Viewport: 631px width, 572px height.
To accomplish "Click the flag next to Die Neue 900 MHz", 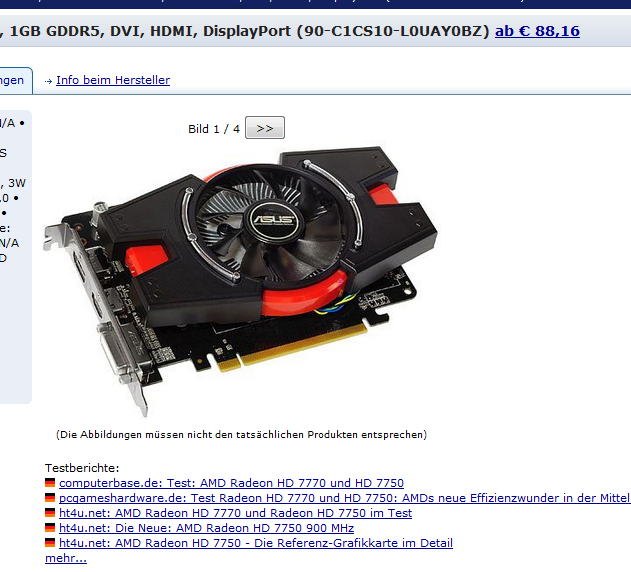I will pos(50,528).
